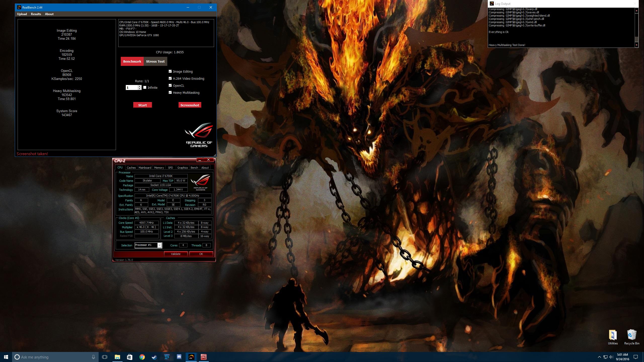The height and width of the screenshot is (362, 644).
Task: Open the SPD tab in CPU-Z
Action: 171,168
